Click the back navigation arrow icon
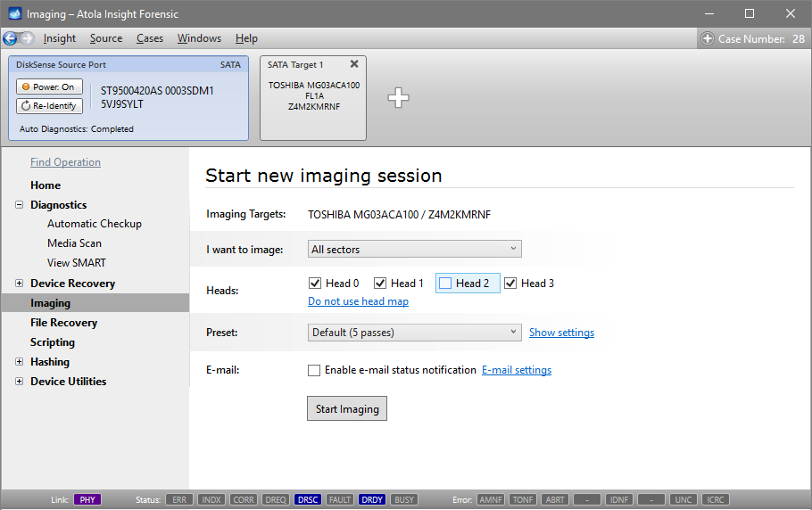The image size is (812, 510). click(x=10, y=38)
